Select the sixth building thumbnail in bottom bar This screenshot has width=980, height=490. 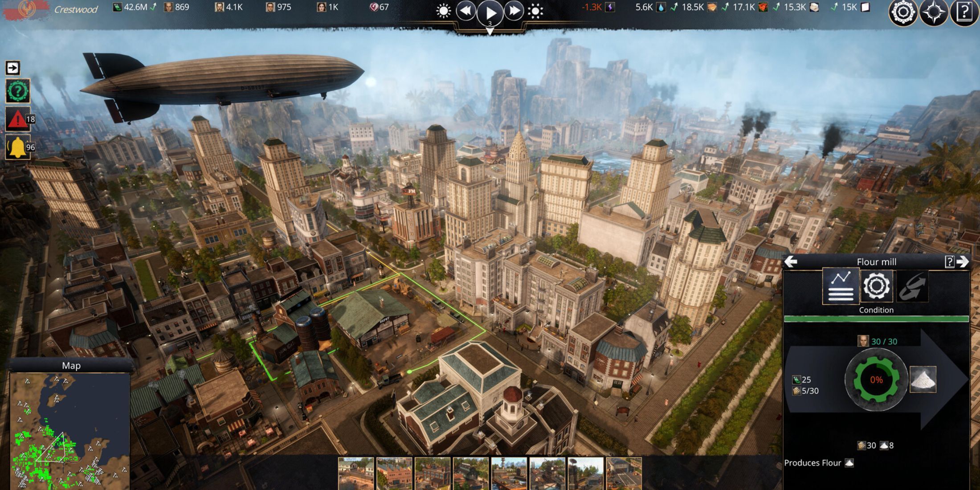pyautogui.click(x=547, y=474)
